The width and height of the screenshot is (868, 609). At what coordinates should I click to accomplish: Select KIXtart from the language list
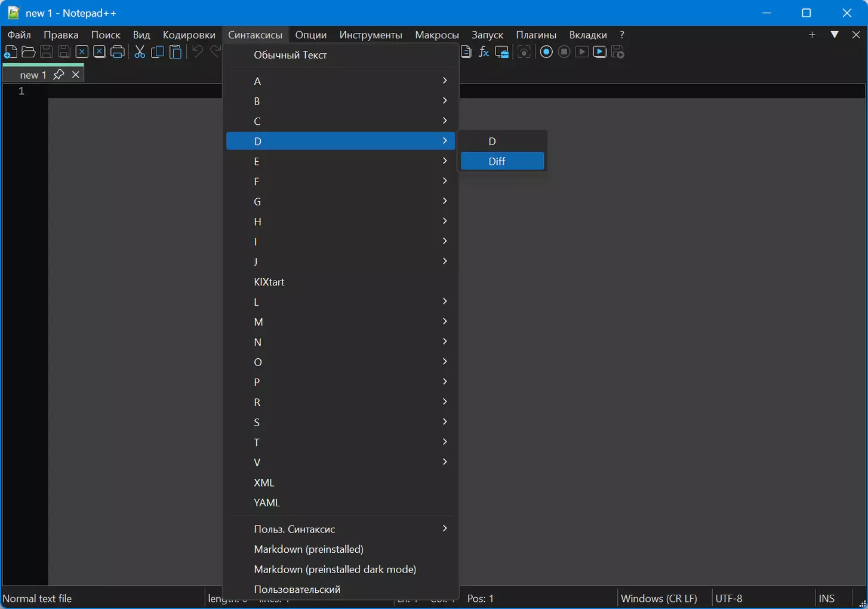tap(341, 282)
